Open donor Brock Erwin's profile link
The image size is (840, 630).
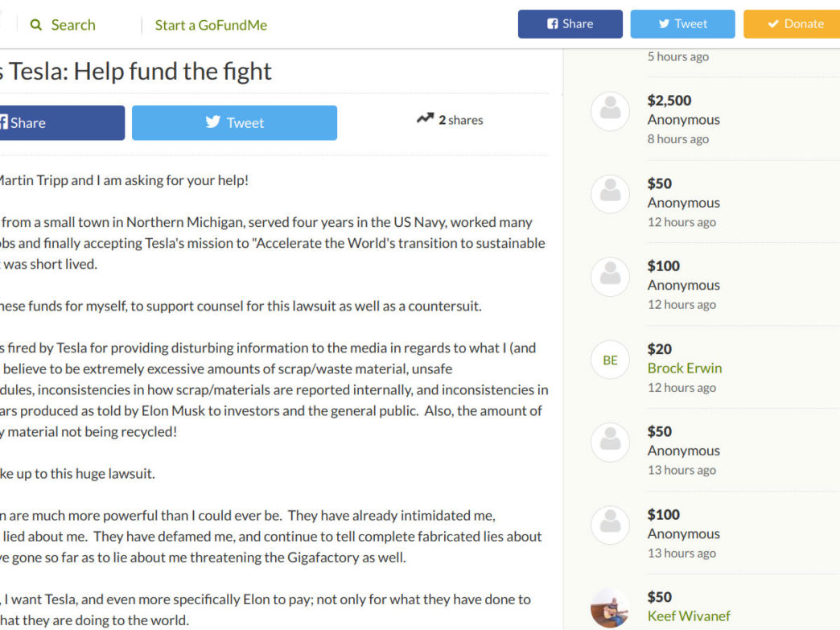pos(684,368)
